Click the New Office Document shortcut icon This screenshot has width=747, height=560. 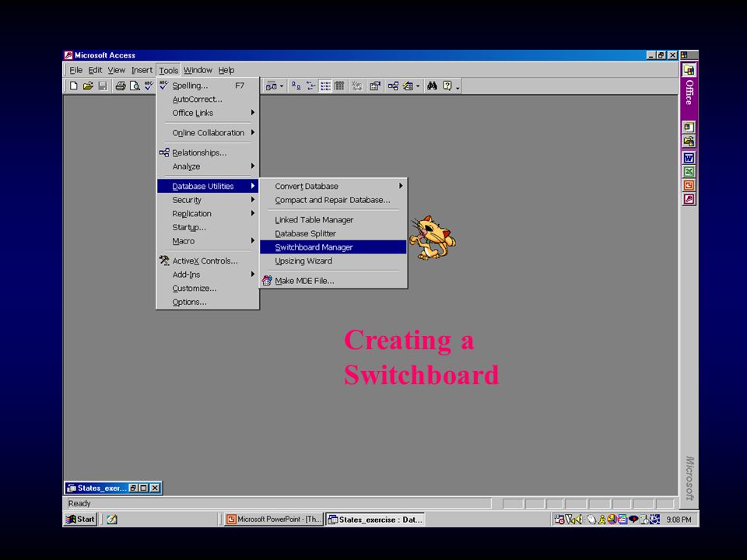[x=689, y=127]
